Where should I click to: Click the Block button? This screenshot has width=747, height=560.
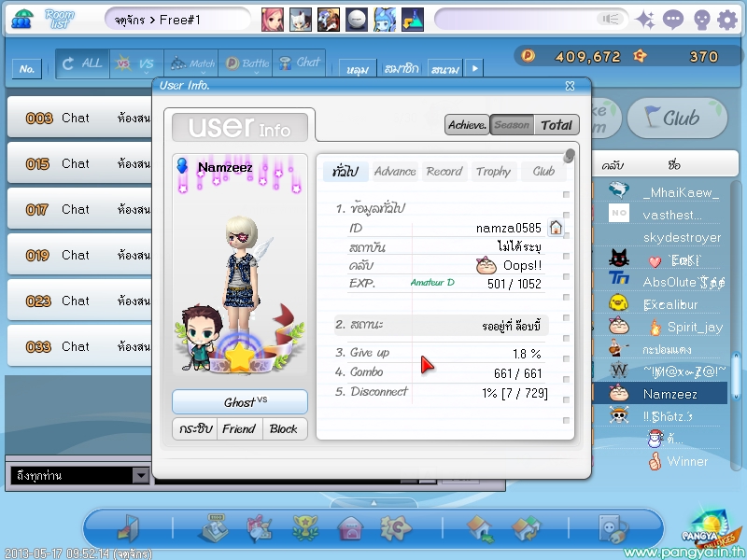click(284, 428)
